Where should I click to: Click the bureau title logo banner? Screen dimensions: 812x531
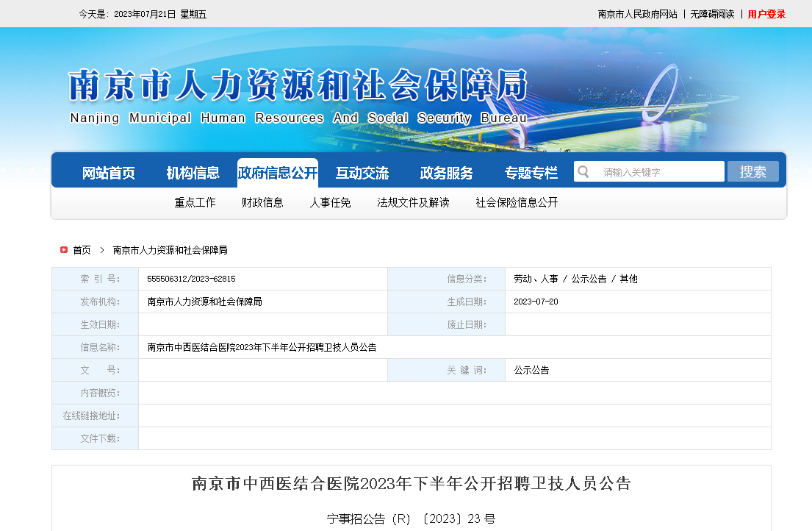tap(298, 96)
